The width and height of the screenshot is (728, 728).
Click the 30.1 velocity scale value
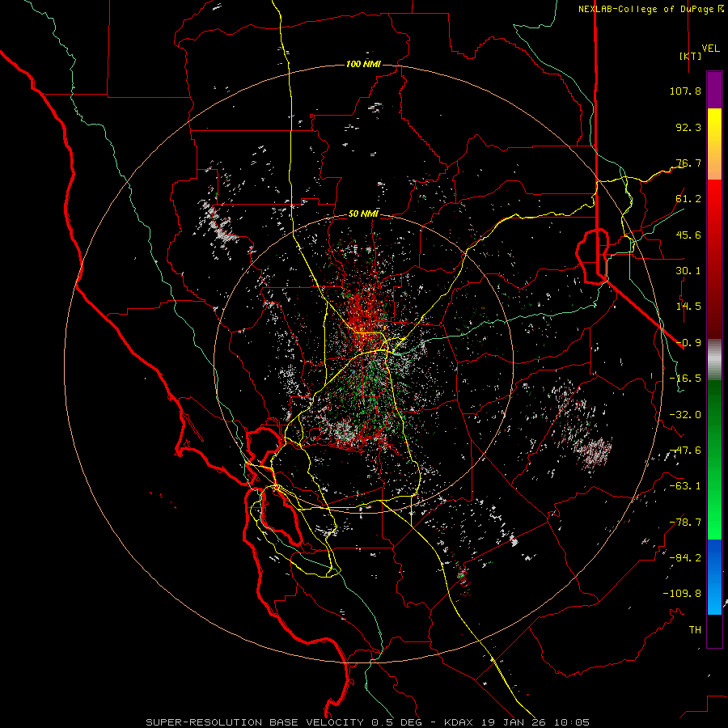pos(688,271)
